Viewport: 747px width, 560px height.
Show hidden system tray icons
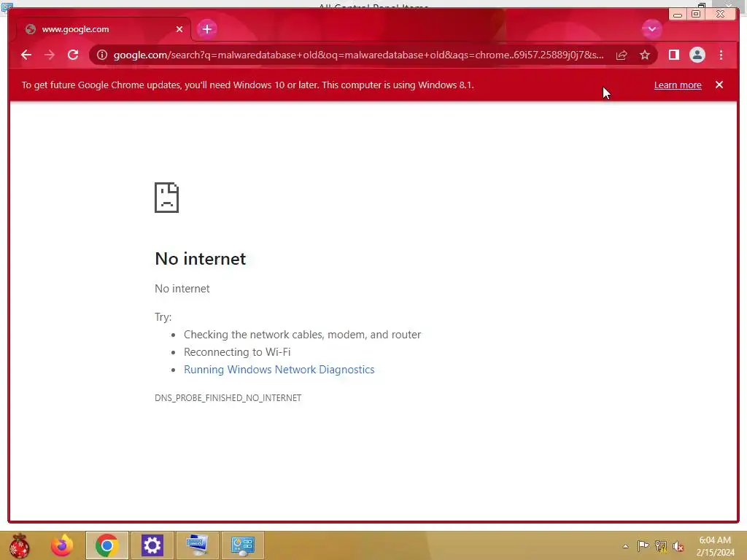[625, 546]
